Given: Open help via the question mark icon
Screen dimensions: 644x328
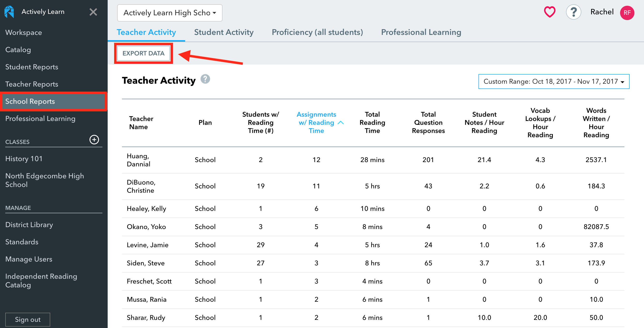Looking at the screenshot, I should [x=573, y=12].
